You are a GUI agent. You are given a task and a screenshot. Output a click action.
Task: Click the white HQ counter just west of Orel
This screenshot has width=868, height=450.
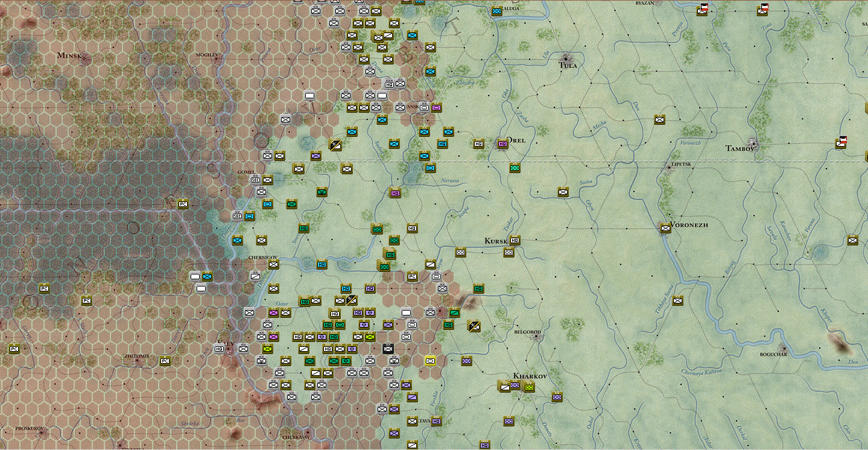pyautogui.click(x=478, y=144)
